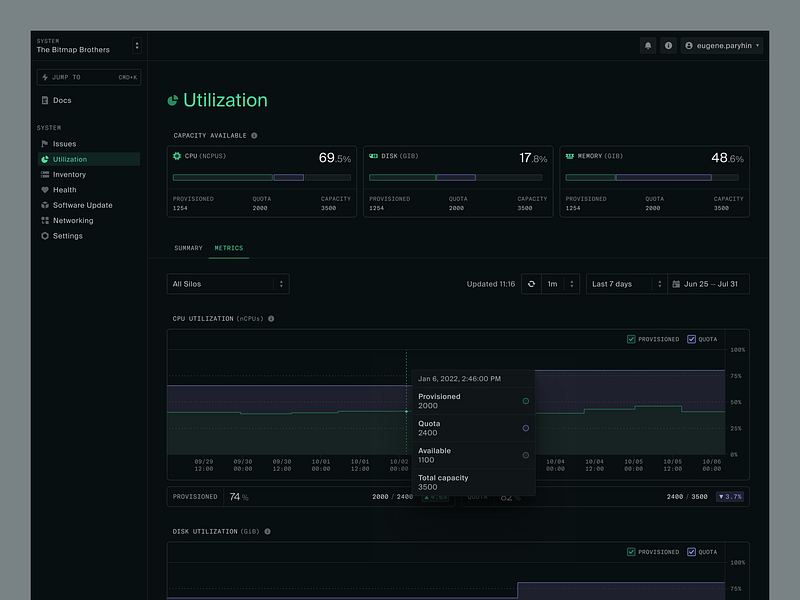Click the notifications bell icon

click(648, 46)
